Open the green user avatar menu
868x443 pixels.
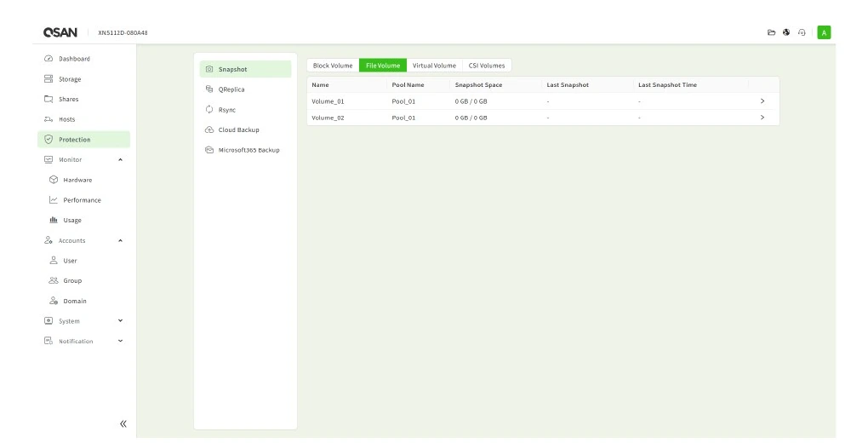pyautogui.click(x=824, y=32)
